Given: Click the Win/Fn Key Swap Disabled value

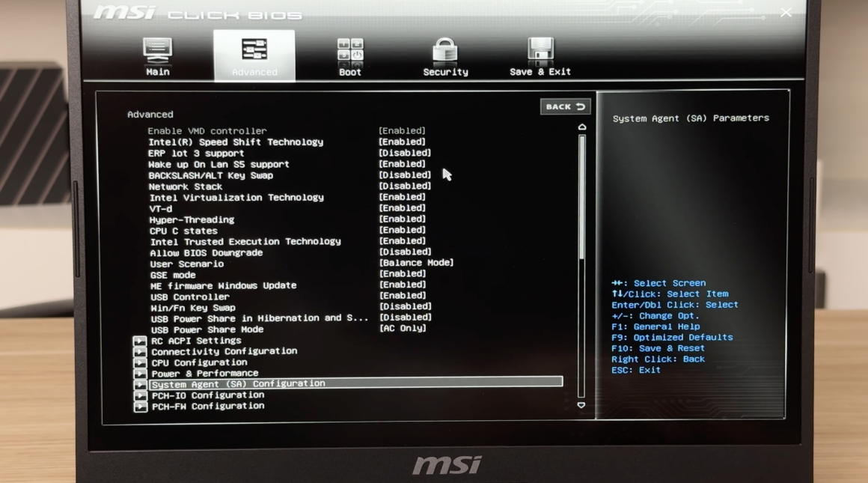Looking at the screenshot, I should pyautogui.click(x=406, y=306).
